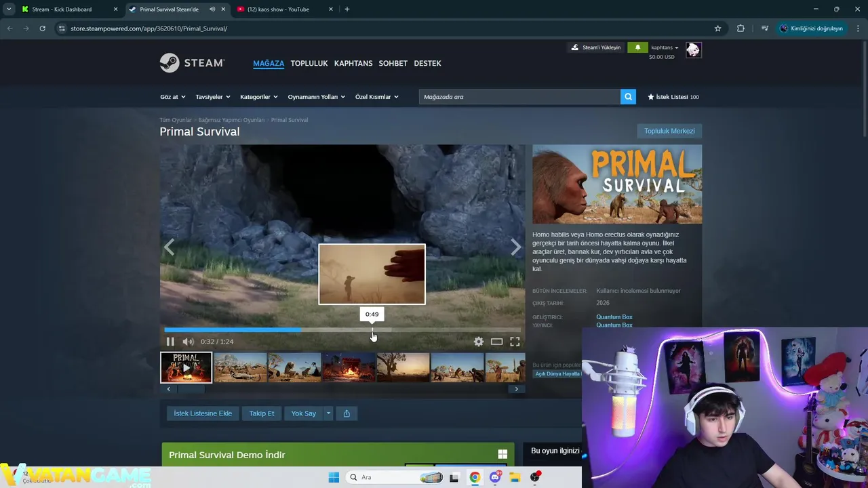868x488 pixels.
Task: Mute the trailer volume
Action: click(x=189, y=342)
